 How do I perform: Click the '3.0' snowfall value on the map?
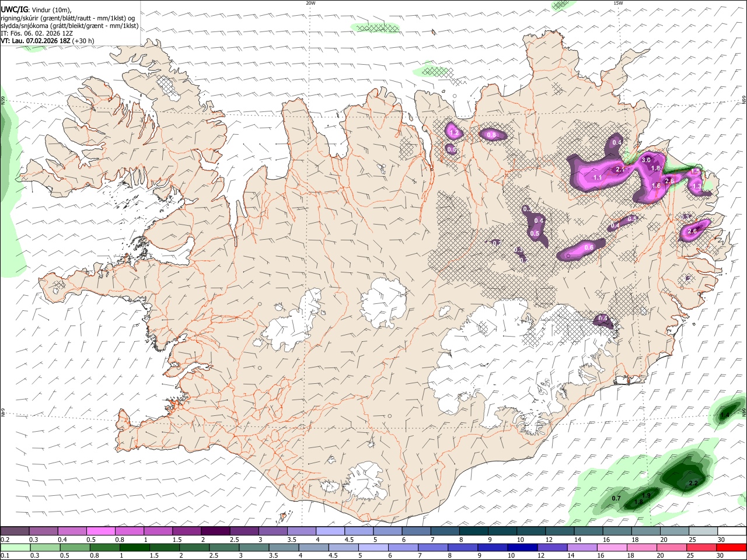click(x=646, y=160)
